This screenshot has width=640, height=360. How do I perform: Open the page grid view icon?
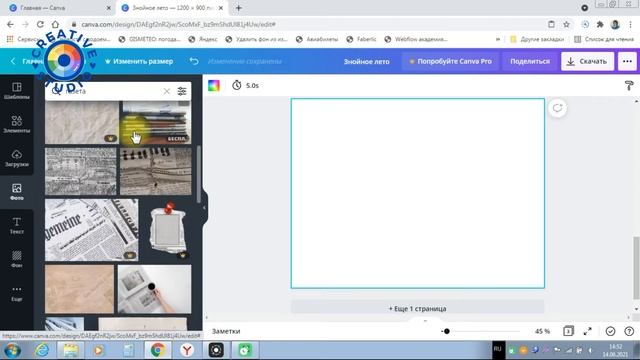point(568,331)
